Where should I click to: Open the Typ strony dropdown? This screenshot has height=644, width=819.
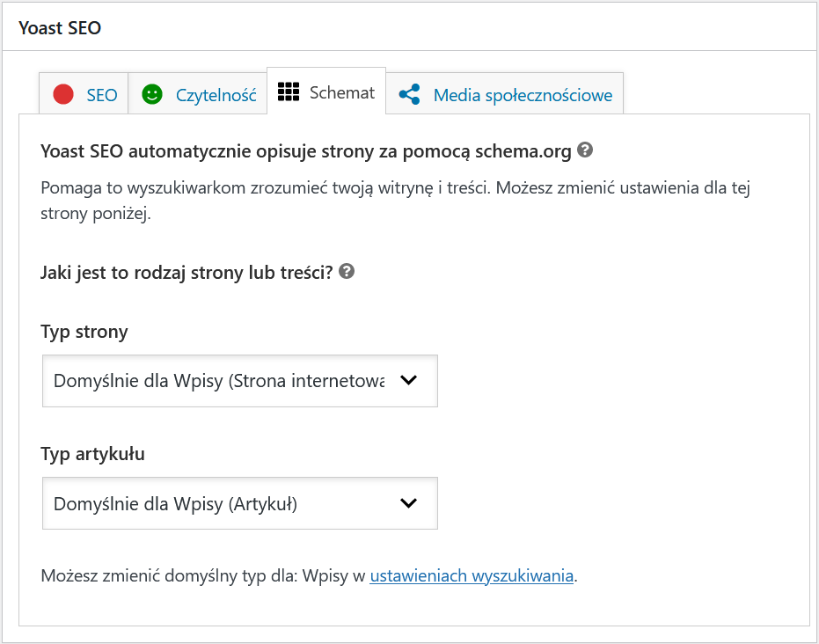point(240,381)
